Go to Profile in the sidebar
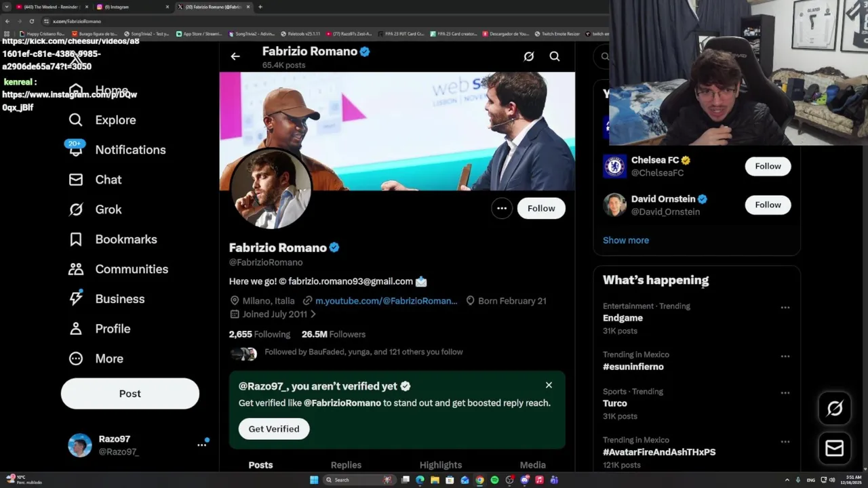 (99, 329)
